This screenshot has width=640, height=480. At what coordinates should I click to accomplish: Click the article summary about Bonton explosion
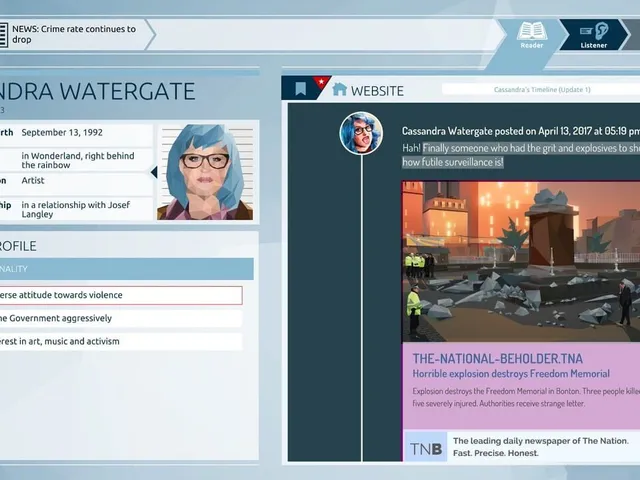click(526, 397)
